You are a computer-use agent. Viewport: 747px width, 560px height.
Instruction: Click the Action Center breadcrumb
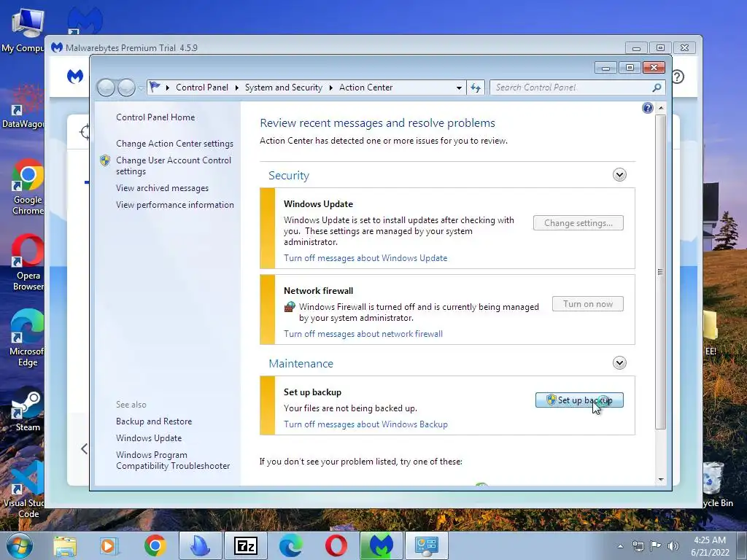pyautogui.click(x=366, y=87)
